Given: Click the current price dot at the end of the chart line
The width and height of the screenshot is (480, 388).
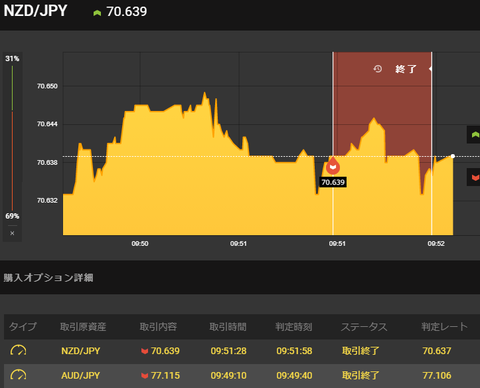Looking at the screenshot, I should 453,156.
